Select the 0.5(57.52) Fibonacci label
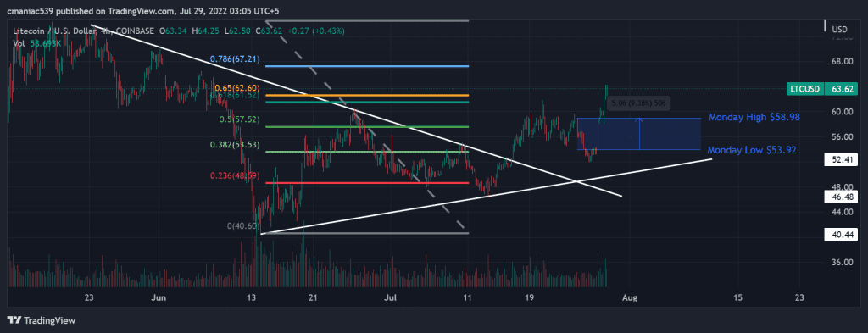868x333 pixels. pyautogui.click(x=240, y=119)
